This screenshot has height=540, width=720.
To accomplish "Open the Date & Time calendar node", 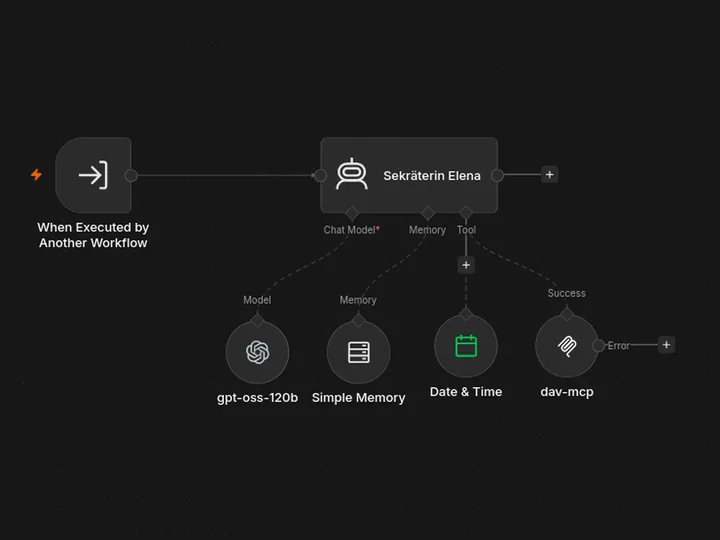I will pos(466,346).
